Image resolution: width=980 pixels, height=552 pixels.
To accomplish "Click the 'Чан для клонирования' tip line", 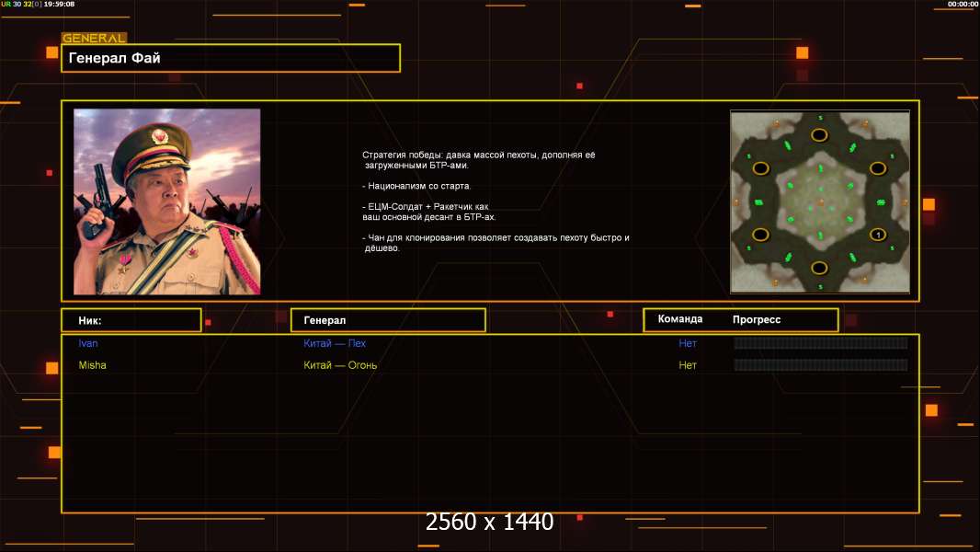I will (496, 243).
